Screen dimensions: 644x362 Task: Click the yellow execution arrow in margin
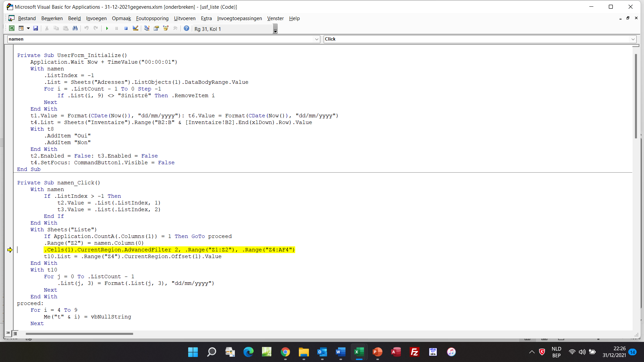point(10,250)
